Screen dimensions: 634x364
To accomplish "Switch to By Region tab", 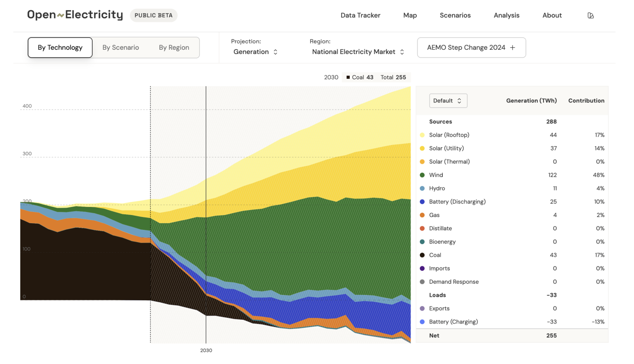I will click(174, 48).
